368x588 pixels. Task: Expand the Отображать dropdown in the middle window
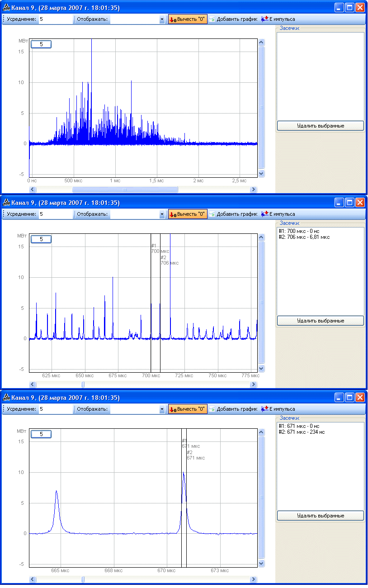click(162, 214)
